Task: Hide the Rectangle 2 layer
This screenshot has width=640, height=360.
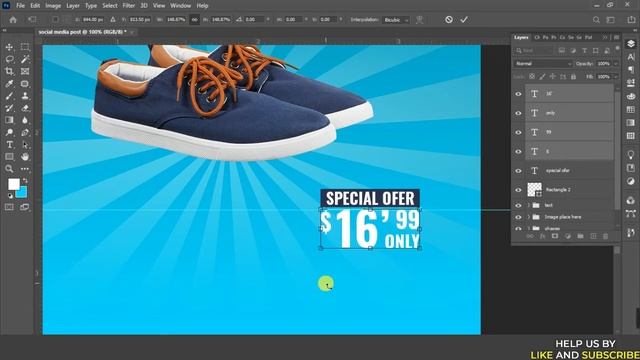Action: [518, 190]
